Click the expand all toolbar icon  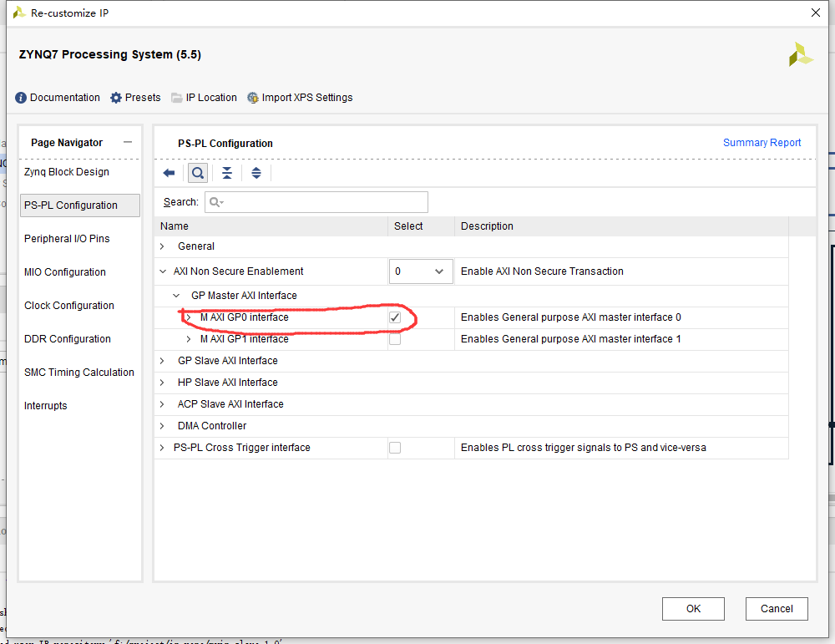tap(256, 173)
